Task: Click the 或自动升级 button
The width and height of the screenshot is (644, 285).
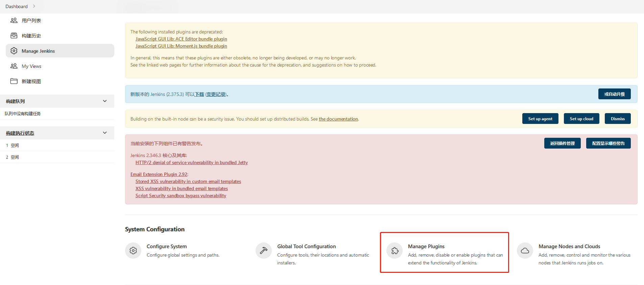Action: pyautogui.click(x=614, y=94)
